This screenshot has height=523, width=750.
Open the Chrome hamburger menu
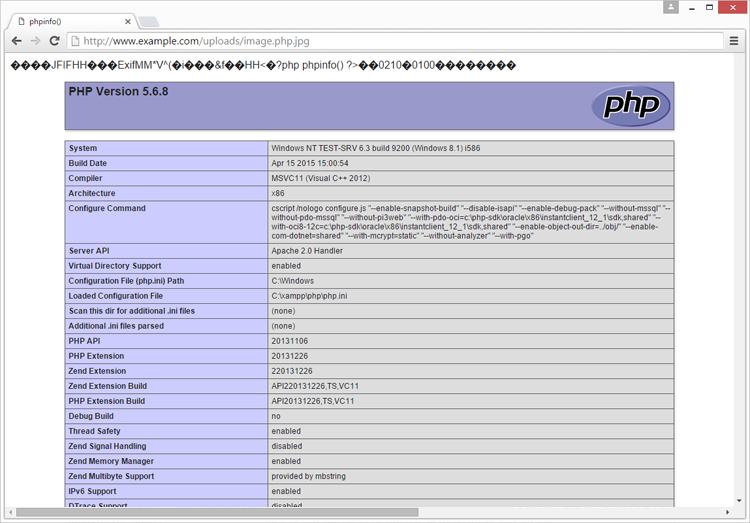(x=734, y=41)
